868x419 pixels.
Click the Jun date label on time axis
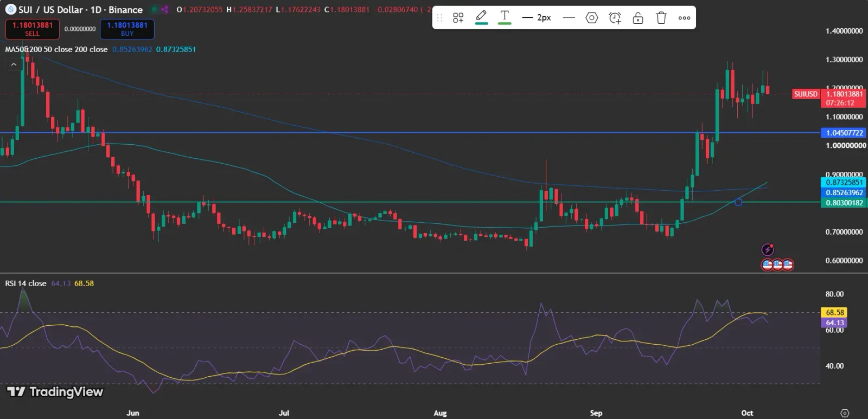(133, 413)
